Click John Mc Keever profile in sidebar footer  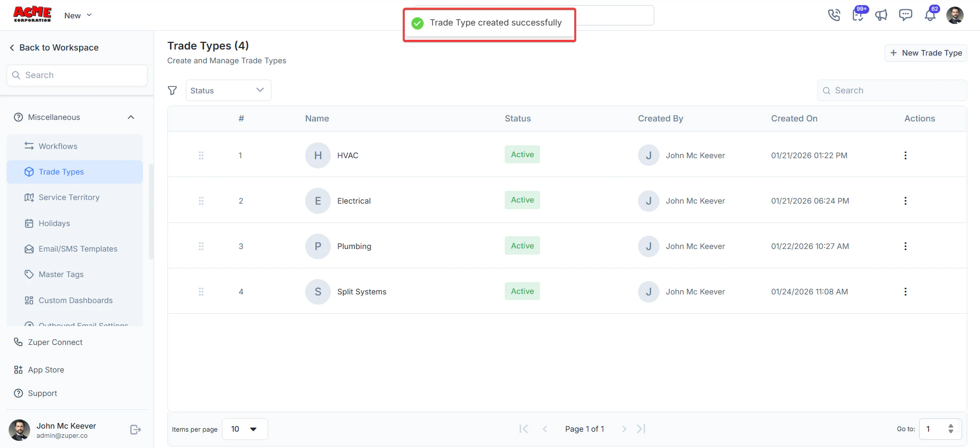pyautogui.click(x=53, y=430)
